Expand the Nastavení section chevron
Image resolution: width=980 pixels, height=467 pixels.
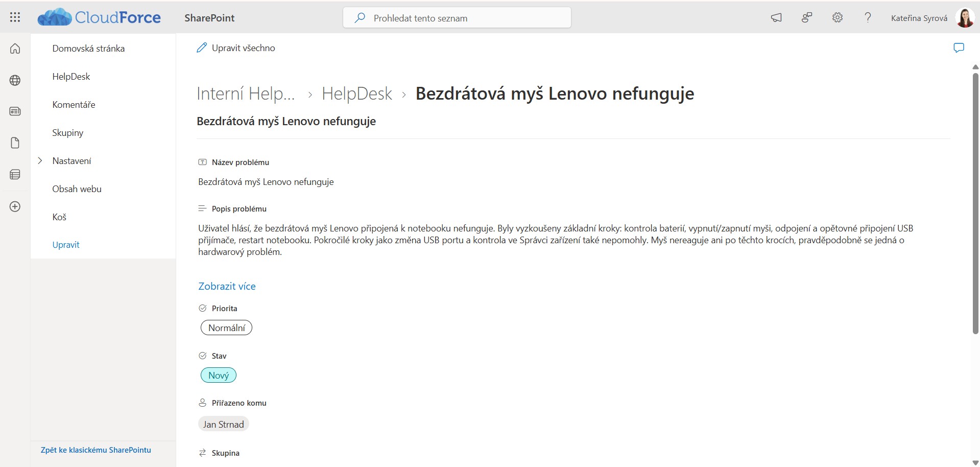coord(40,160)
